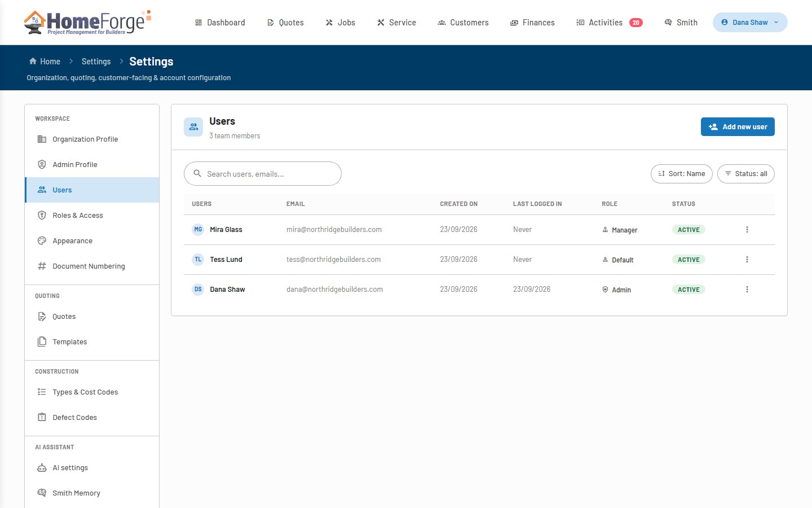Open Smith Memory settings

(x=92, y=493)
